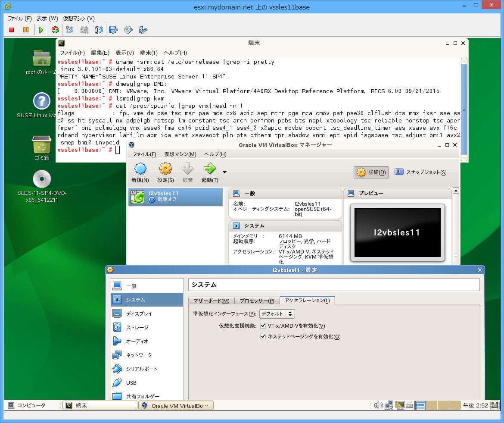
Task: Select the Audio (オーディオ) settings category
Action: 147,341
